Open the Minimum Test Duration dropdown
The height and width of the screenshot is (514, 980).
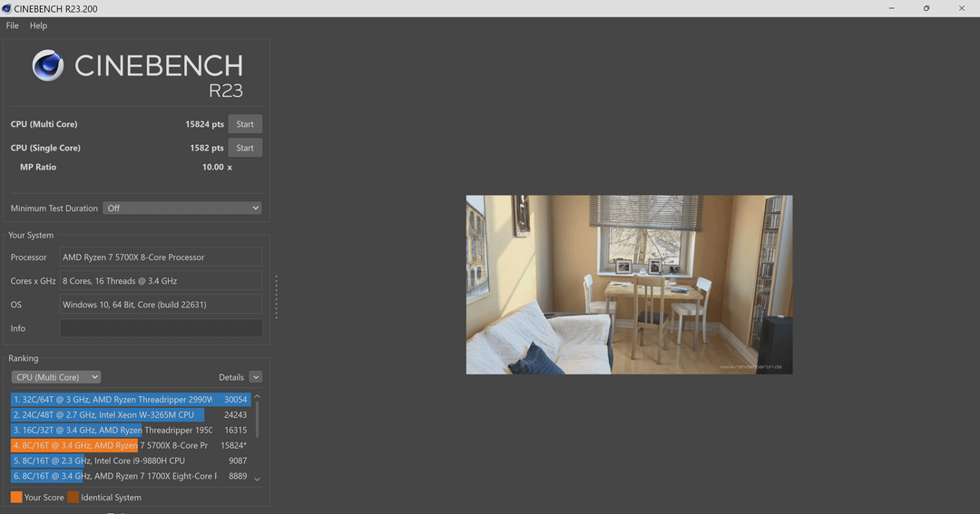pos(182,208)
